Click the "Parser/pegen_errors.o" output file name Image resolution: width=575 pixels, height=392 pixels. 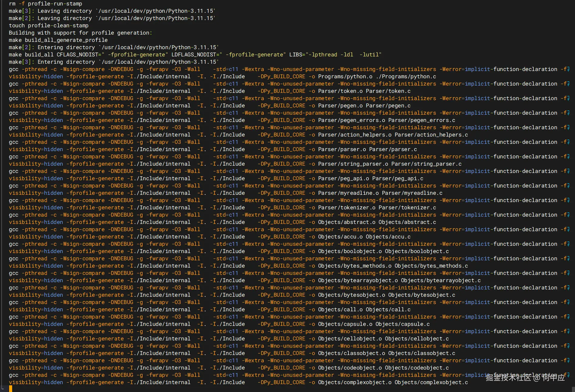point(352,120)
